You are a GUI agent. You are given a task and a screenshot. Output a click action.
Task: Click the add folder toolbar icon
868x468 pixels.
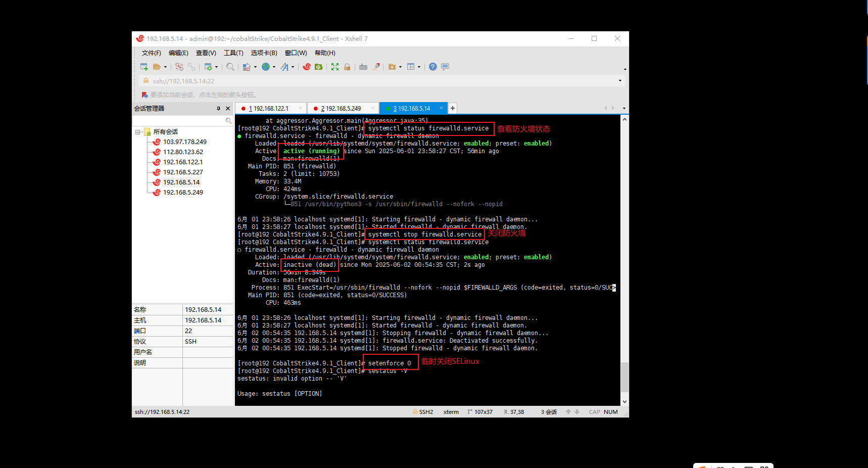392,67
